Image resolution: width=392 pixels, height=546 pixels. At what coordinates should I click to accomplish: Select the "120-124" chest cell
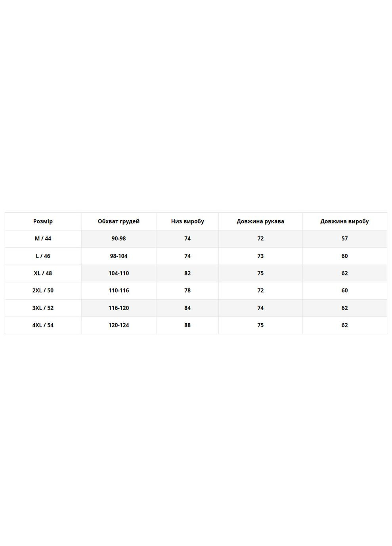click(x=119, y=325)
